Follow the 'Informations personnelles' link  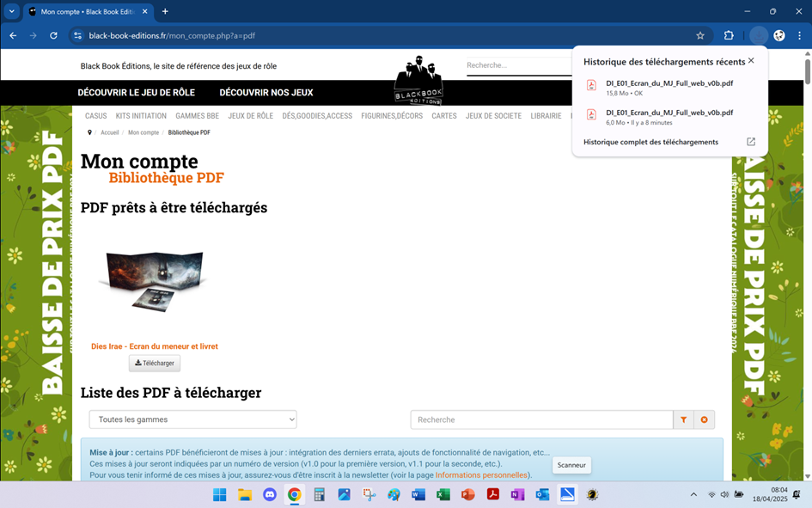click(481, 474)
